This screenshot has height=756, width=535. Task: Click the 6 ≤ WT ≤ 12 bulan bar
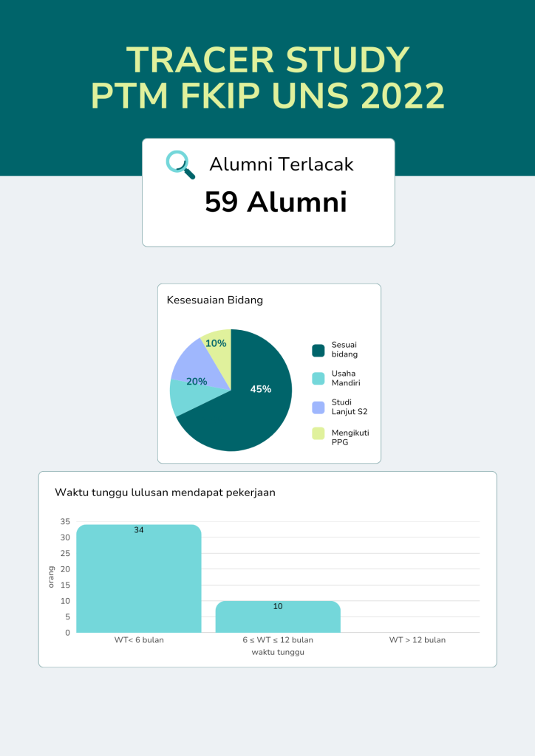click(x=278, y=619)
